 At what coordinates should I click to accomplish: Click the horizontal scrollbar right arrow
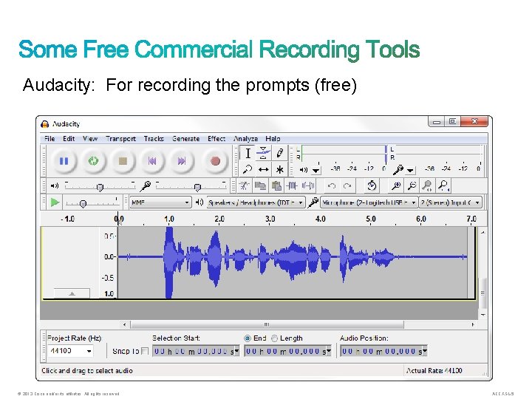pyautogui.click(x=473, y=324)
